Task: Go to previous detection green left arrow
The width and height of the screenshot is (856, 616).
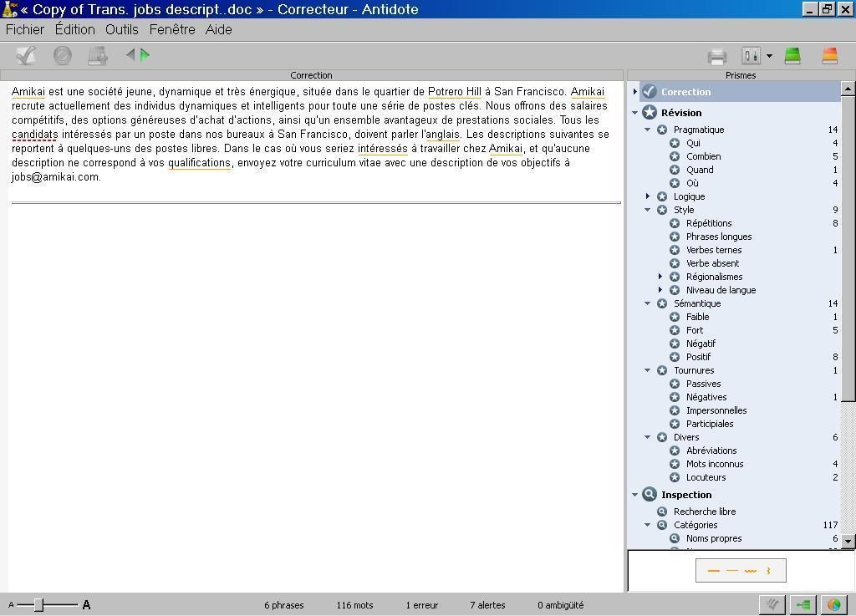Action: (130, 54)
